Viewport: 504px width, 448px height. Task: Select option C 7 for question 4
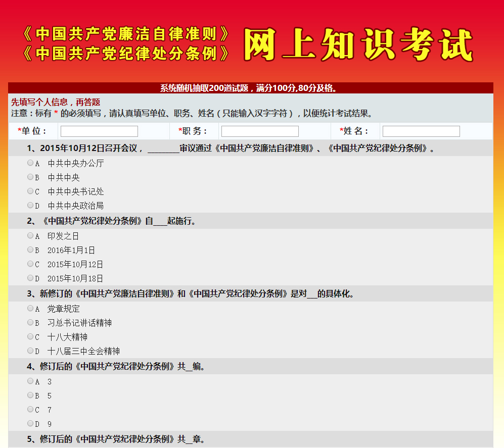(x=30, y=410)
